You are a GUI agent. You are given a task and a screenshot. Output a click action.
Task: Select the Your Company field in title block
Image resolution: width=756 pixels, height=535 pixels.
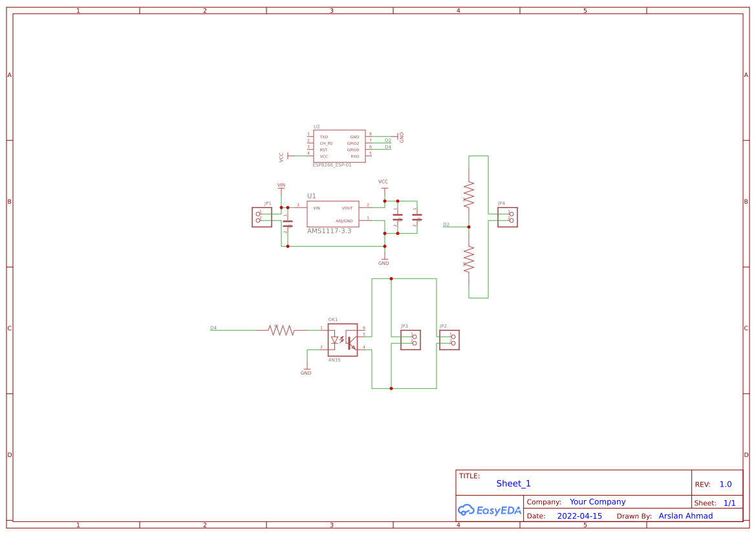coord(597,501)
